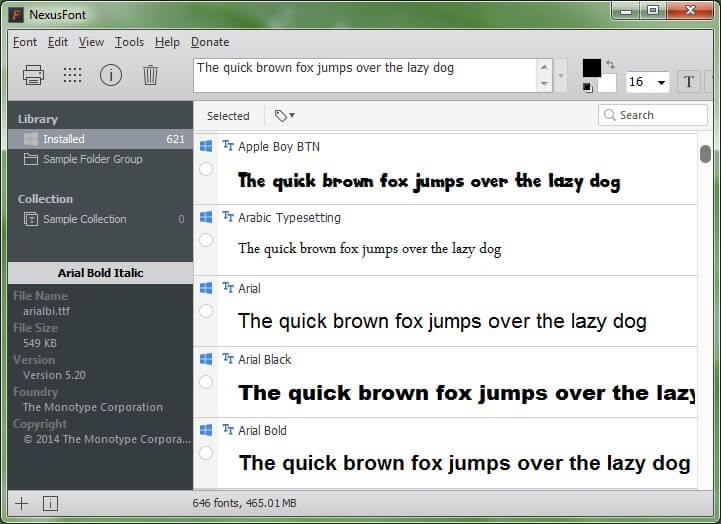This screenshot has width=721, height=524.
Task: Open the character map grid icon
Action: point(72,74)
